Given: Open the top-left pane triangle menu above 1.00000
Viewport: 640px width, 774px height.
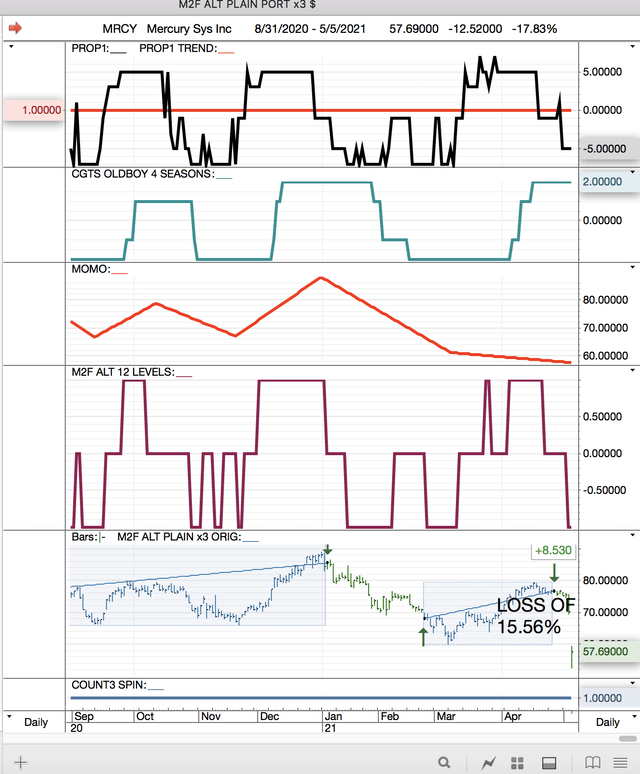Looking at the screenshot, I should [11, 47].
